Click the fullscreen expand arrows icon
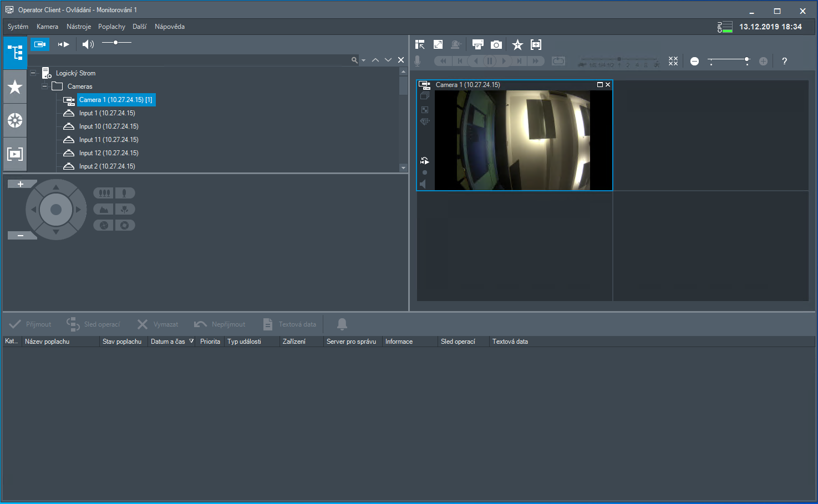Viewport: 818px width, 504px height. pos(438,45)
